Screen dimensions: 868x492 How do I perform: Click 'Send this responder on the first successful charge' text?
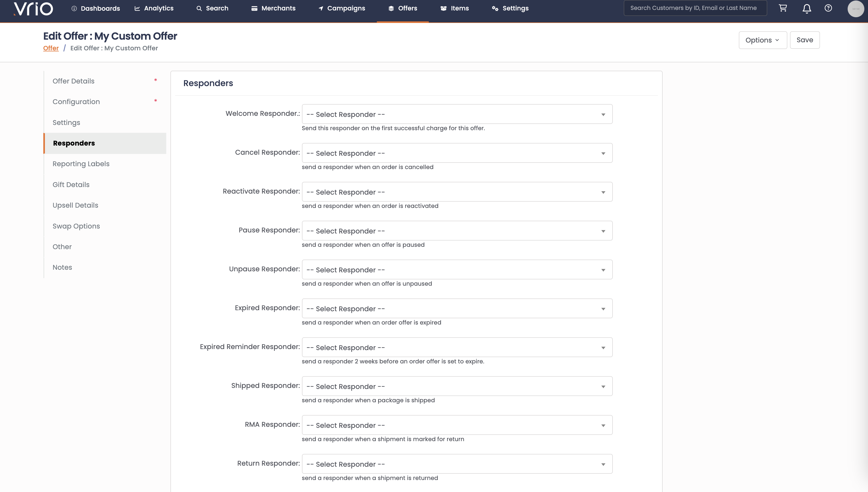[393, 128]
